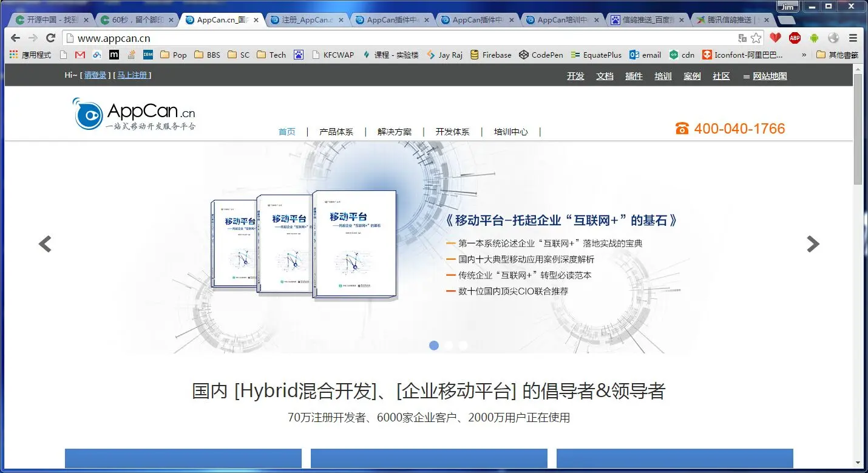Open the Chrome hamburger menu

[853, 38]
